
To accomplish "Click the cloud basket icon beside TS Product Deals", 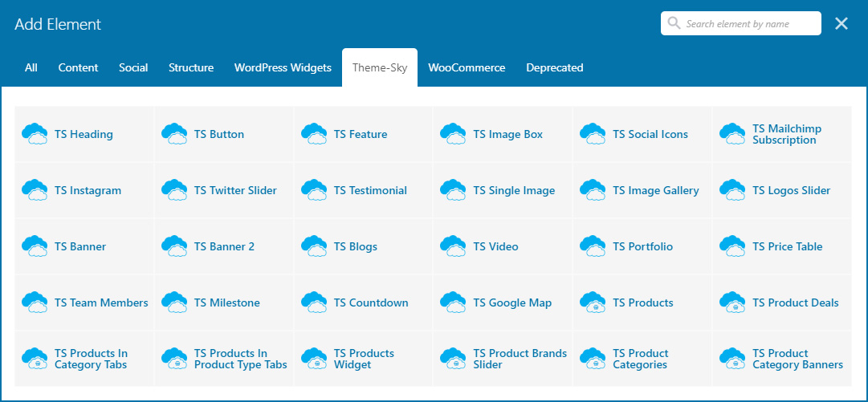I will tap(732, 303).
